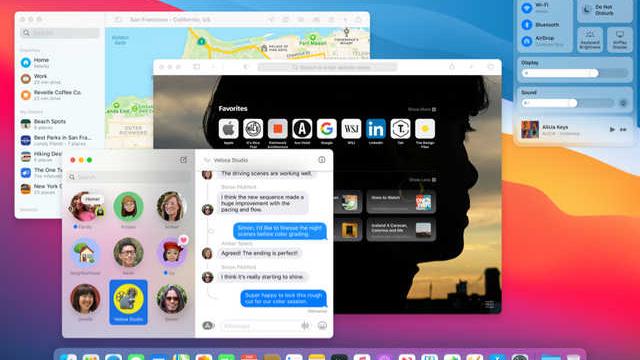Open the pinned Family conversation
The image size is (640, 360).
click(85, 207)
